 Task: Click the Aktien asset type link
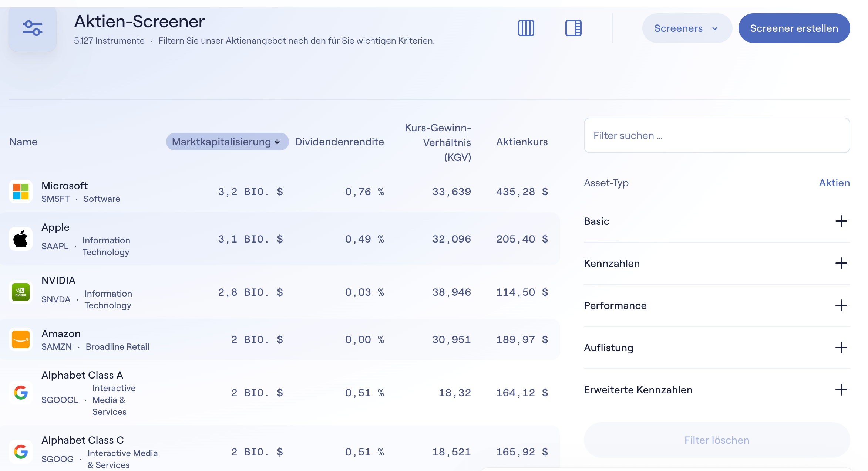[x=834, y=183]
